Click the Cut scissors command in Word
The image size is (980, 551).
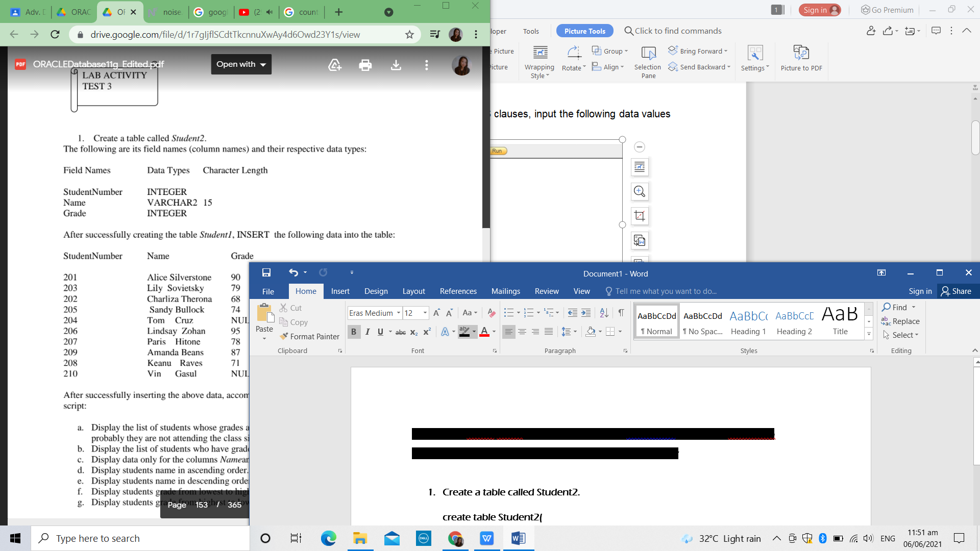click(290, 308)
